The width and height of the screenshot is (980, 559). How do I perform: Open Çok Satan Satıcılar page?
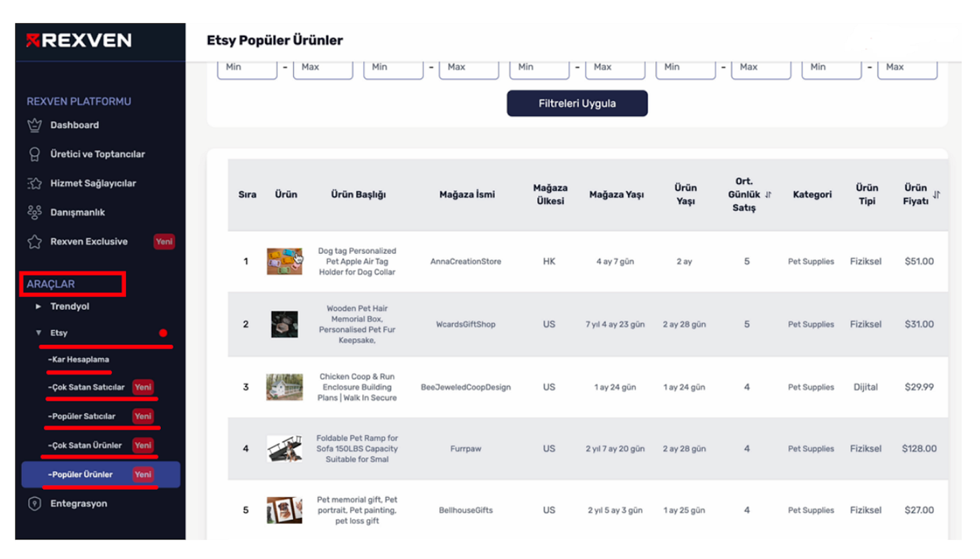[87, 387]
